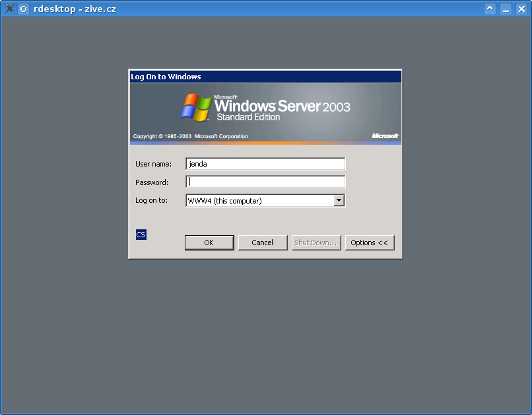
Task: Close the rdesktop window
Action: click(x=521, y=9)
